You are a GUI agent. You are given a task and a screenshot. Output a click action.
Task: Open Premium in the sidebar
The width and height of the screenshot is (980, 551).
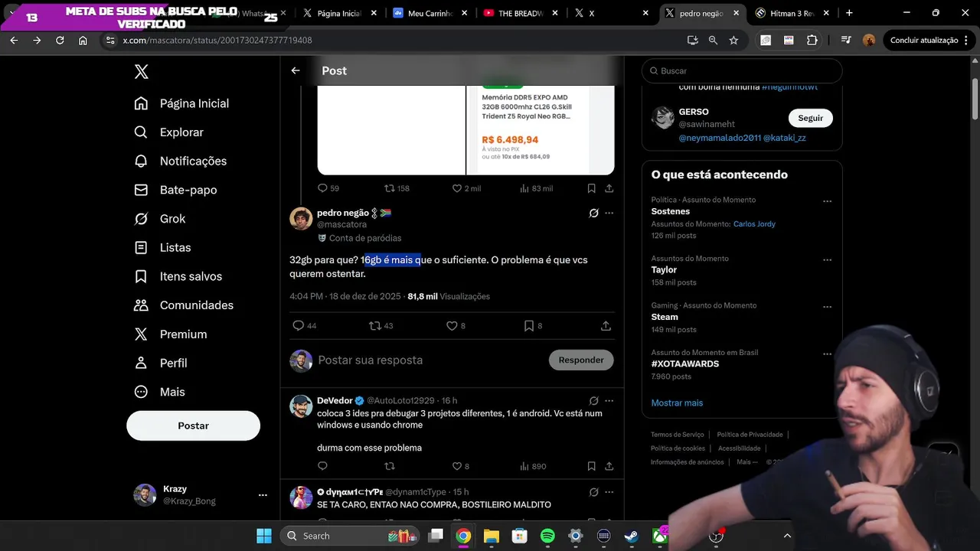click(171, 334)
